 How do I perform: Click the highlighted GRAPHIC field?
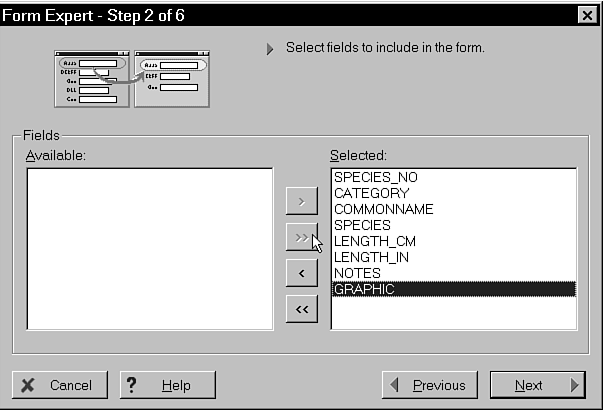click(x=364, y=289)
